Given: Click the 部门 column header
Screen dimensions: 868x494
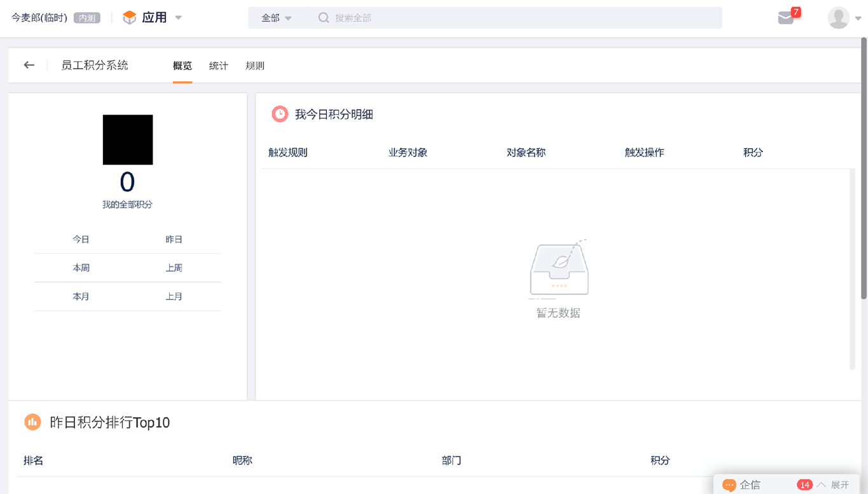Looking at the screenshot, I should (451, 460).
